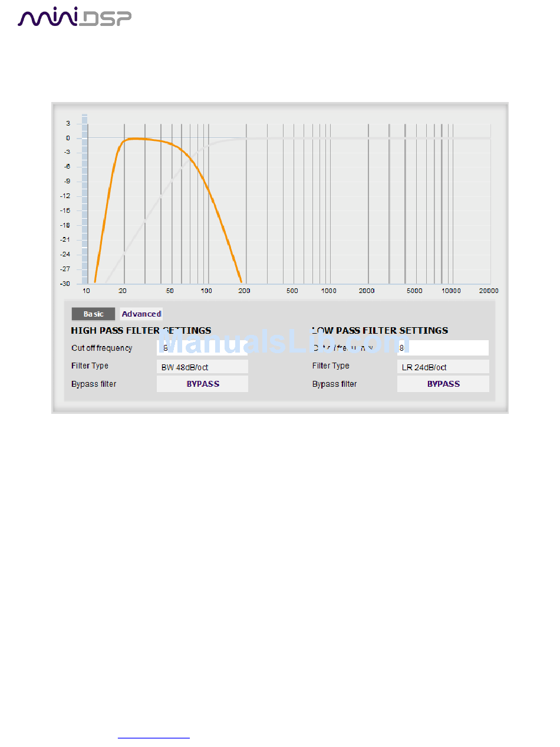Click the miniDSP logo
The image size is (560, 747).
coord(74,17)
